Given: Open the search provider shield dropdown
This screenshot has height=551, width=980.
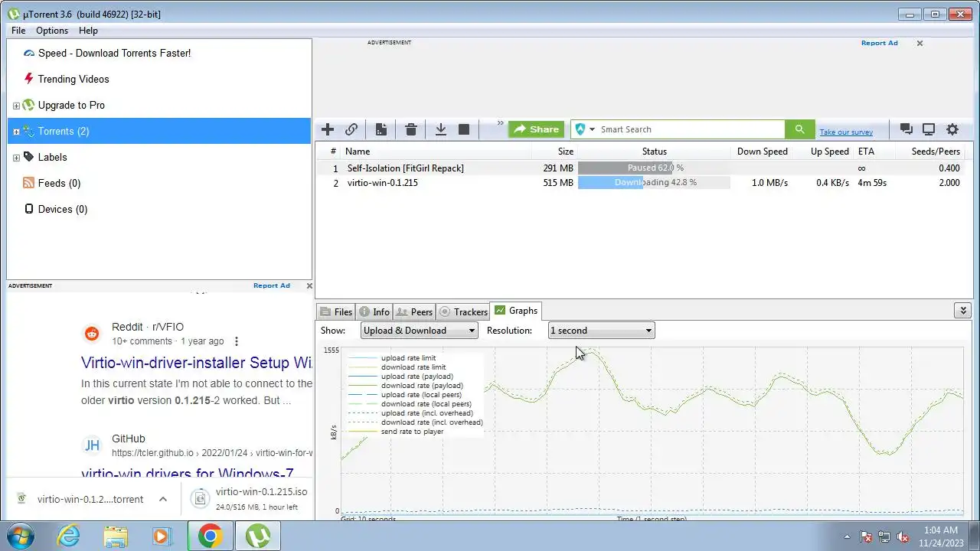Looking at the screenshot, I should (x=585, y=129).
